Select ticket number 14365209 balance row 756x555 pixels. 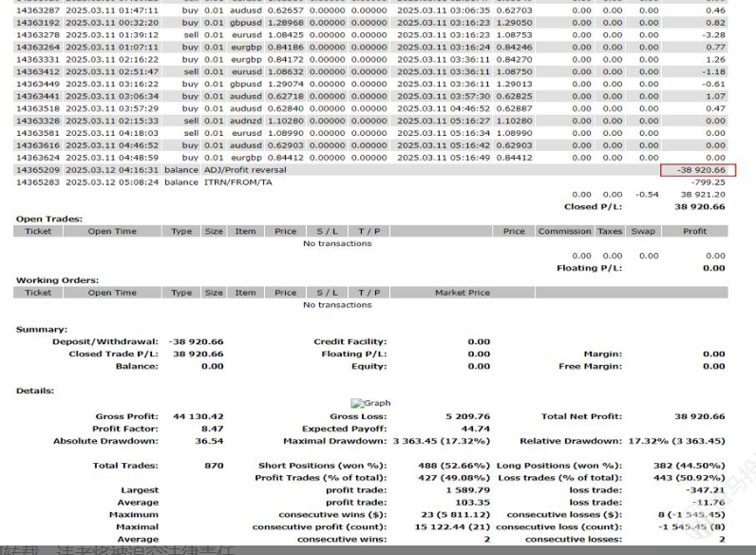pyautogui.click(x=38, y=170)
